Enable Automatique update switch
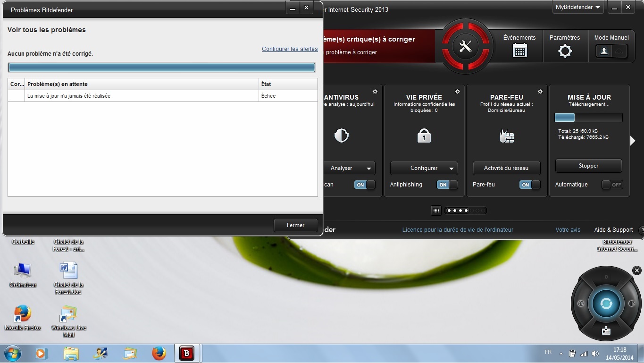Screen dimensions: 644x363 tap(612, 185)
